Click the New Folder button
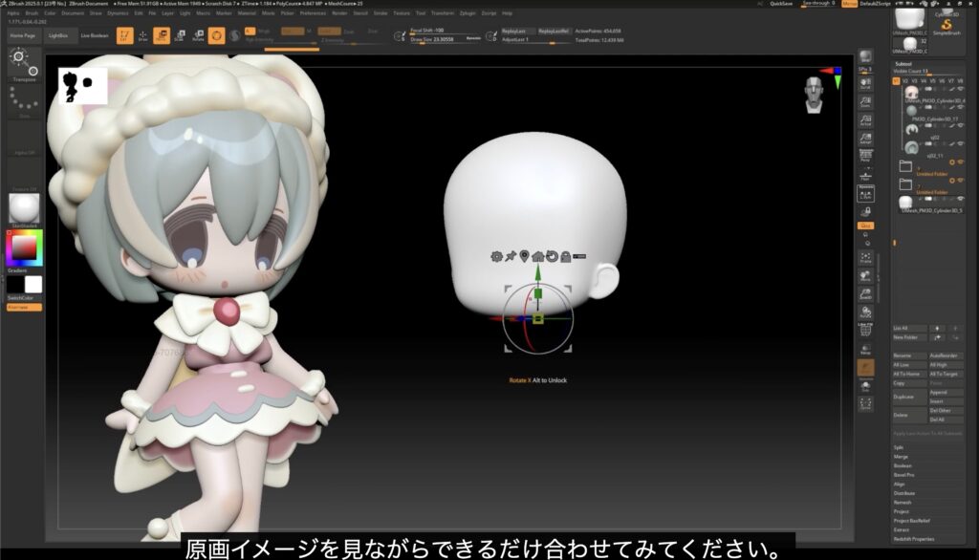This screenshot has width=979, height=560. (x=909, y=337)
